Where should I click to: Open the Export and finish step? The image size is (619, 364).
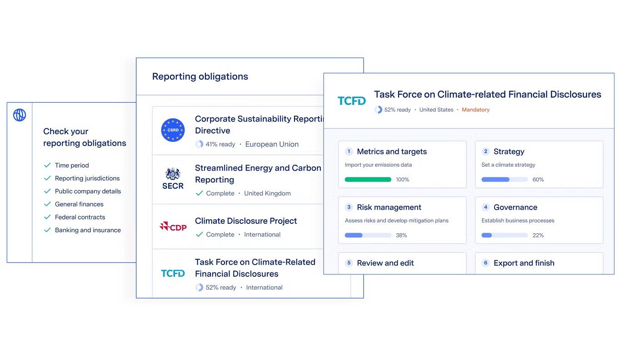pyautogui.click(x=539, y=263)
